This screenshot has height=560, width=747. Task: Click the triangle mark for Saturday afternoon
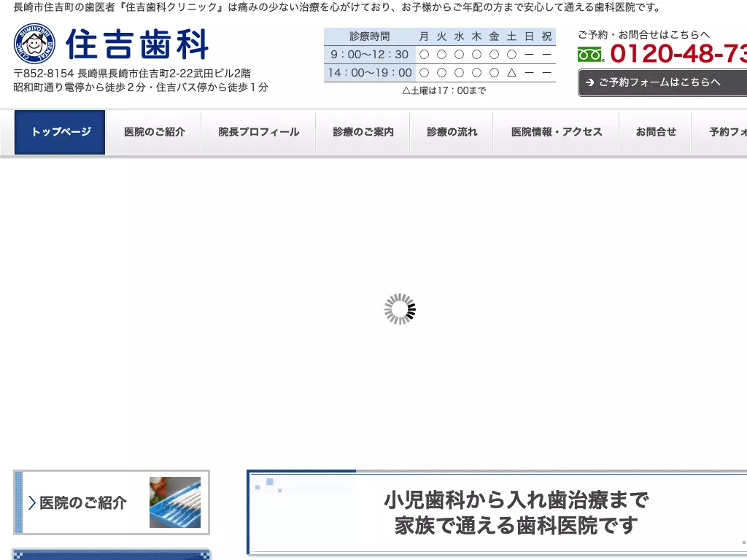tap(511, 73)
